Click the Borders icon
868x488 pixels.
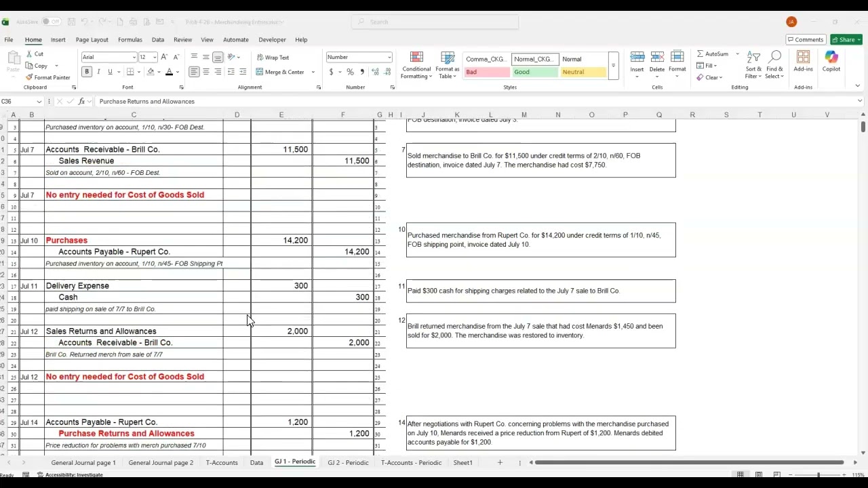[x=130, y=72]
